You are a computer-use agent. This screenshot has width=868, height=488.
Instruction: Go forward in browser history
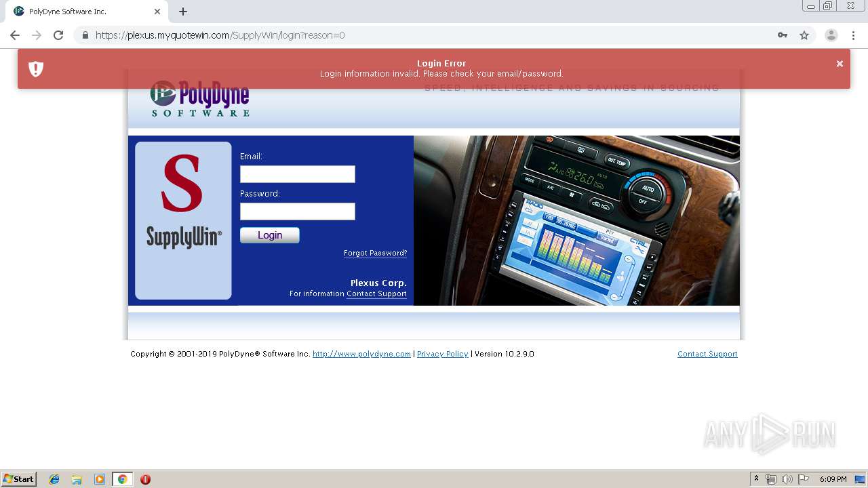[x=37, y=35]
